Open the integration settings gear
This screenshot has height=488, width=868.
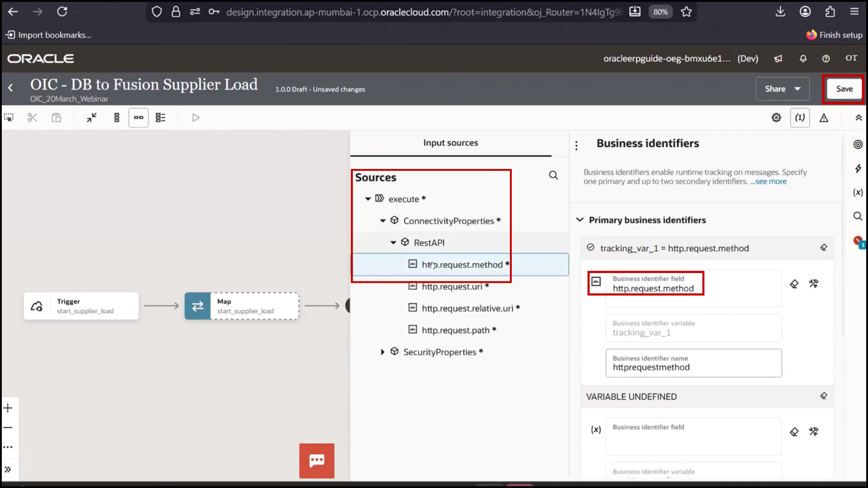[x=776, y=117]
